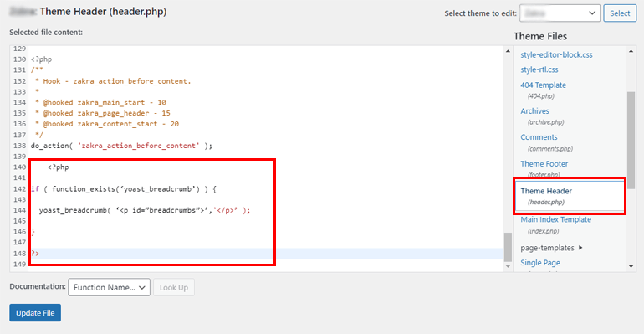Image resolution: width=644 pixels, height=334 pixels.
Task: Open the Select theme to edit dropdown
Action: click(560, 13)
